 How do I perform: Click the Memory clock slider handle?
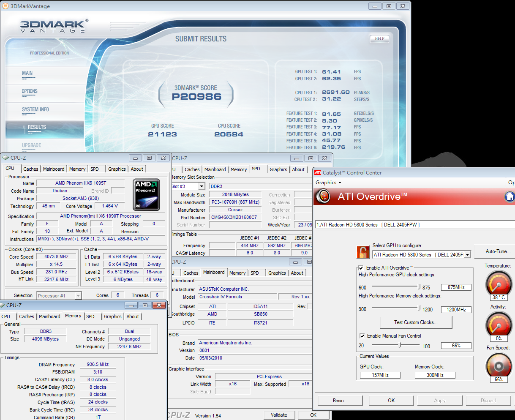click(419, 309)
